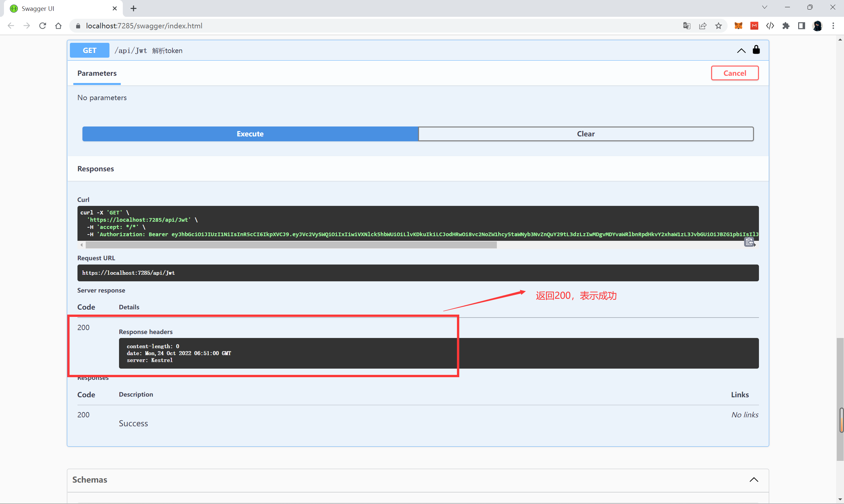Viewport: 844px width, 504px height.
Task: Click the Google Translate icon in address bar
Action: click(686, 26)
